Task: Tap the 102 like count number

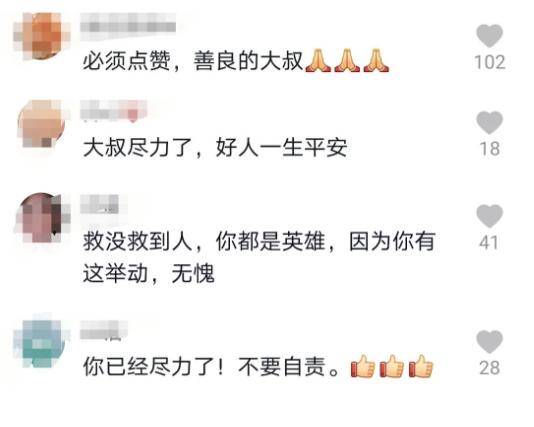Action: click(490, 62)
